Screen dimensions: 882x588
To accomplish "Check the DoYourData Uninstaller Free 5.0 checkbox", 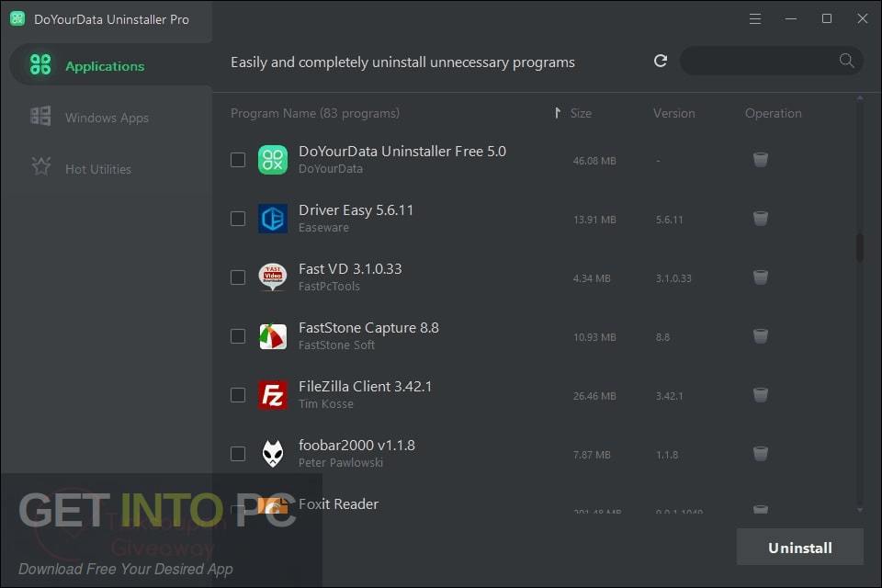I will coord(238,160).
